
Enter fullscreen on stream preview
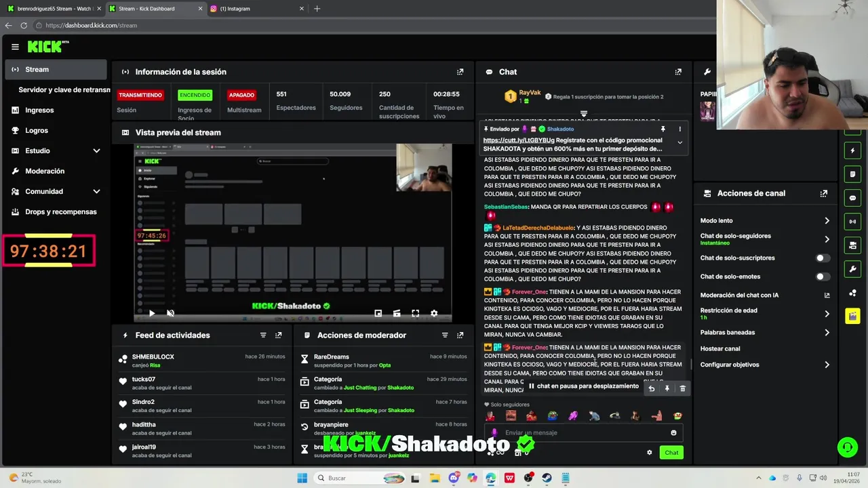pos(415,313)
